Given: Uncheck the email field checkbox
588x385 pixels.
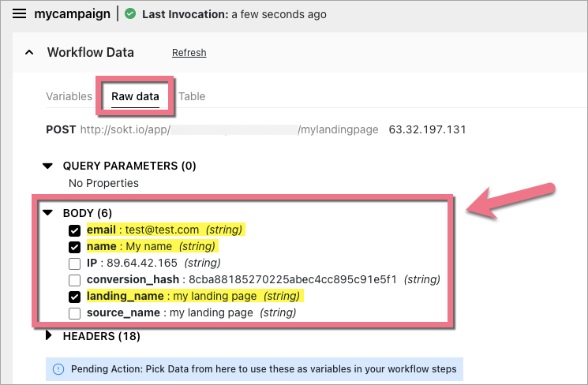Looking at the screenshot, I should (75, 230).
